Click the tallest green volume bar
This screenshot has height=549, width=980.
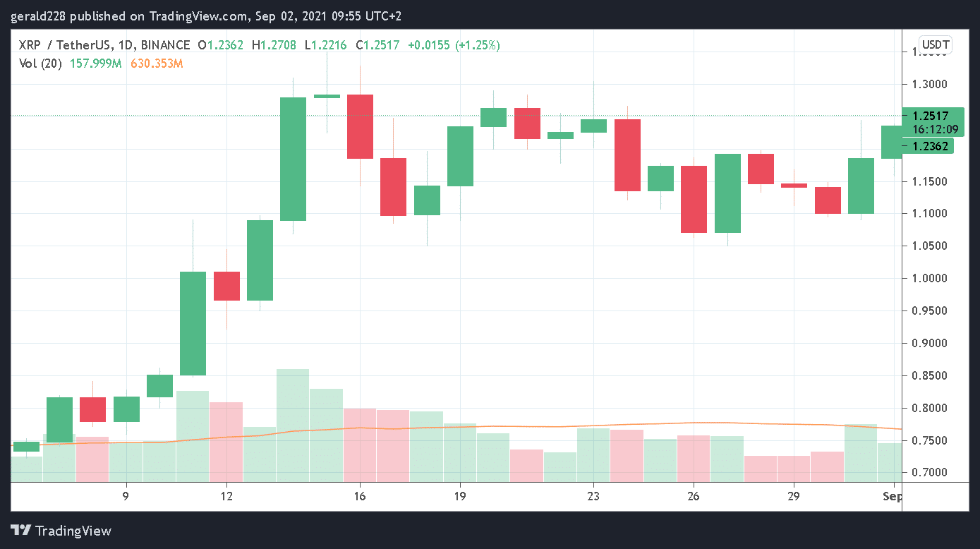(293, 423)
